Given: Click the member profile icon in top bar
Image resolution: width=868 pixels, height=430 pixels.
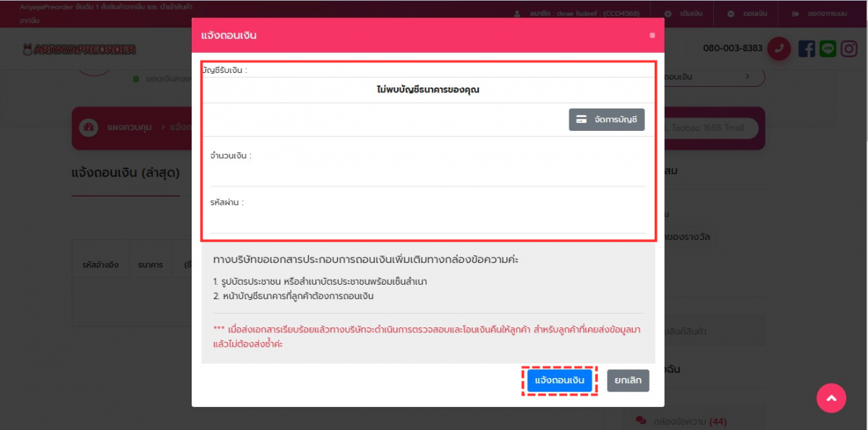Looking at the screenshot, I should coord(517,14).
